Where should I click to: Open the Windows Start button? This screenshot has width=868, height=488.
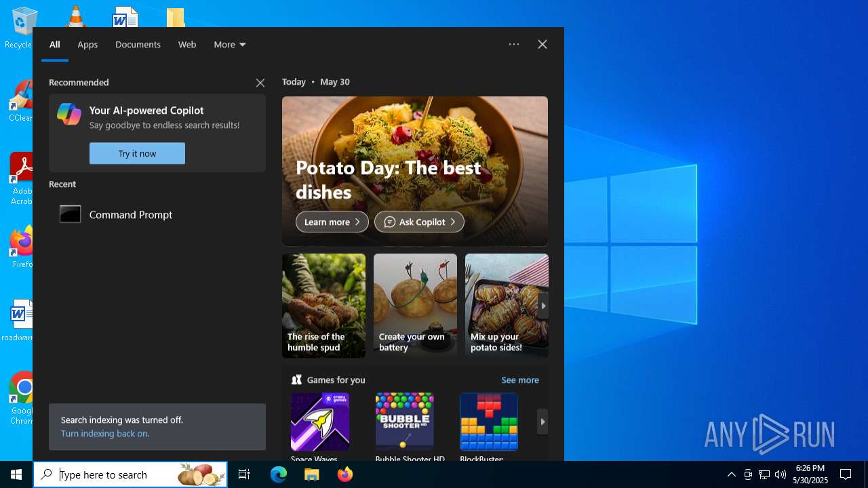pyautogui.click(x=16, y=474)
